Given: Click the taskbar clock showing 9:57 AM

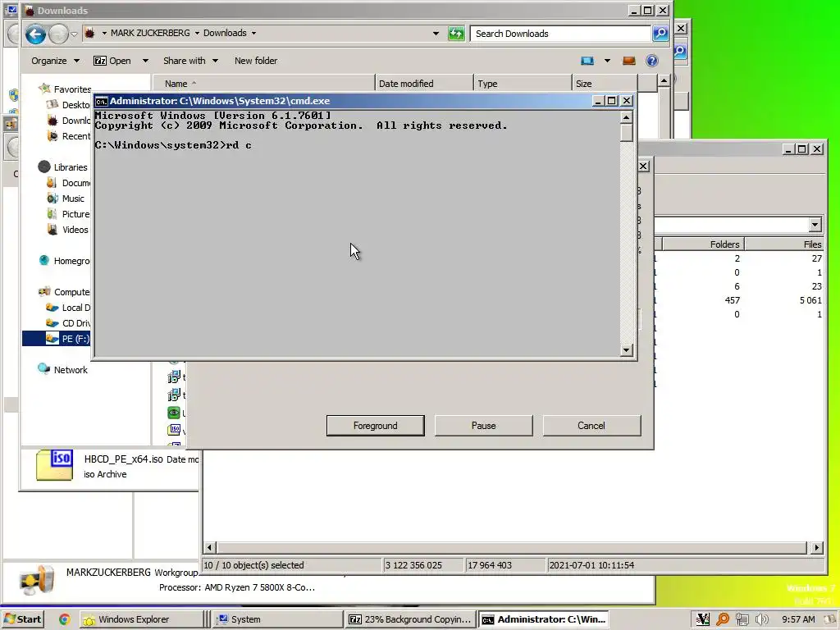Looking at the screenshot, I should [797, 619].
